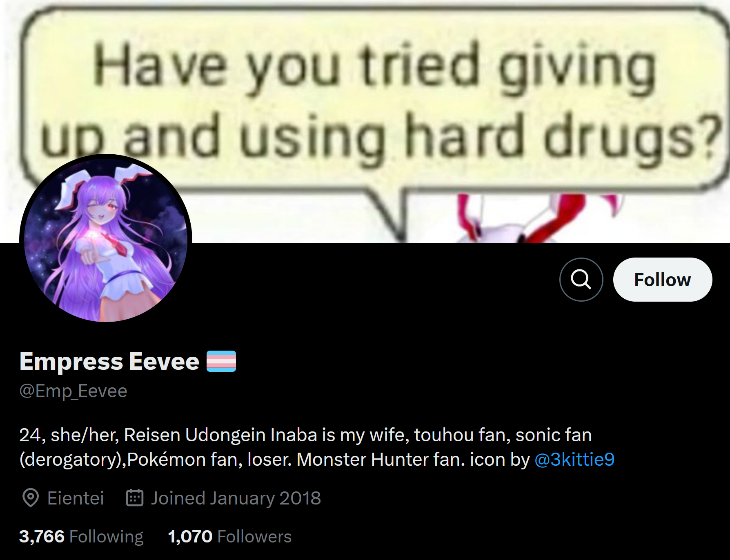
Task: Click the Empress Eevee display name
Action: 109,361
